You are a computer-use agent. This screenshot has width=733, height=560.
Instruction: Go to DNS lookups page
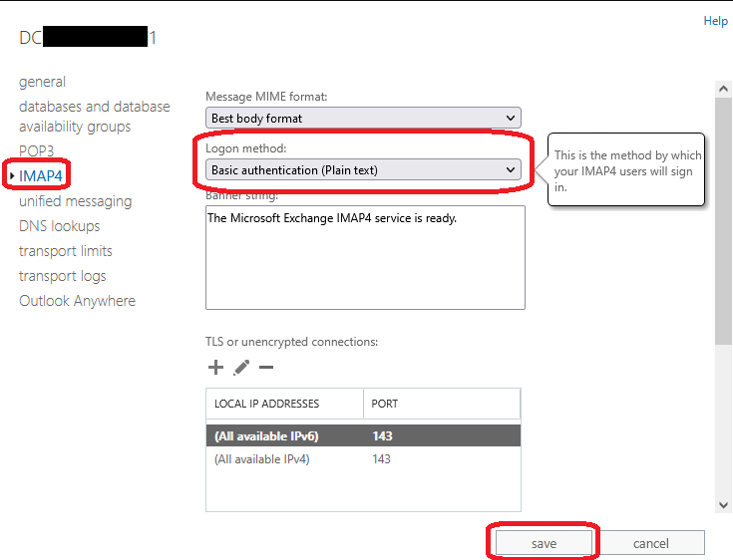(60, 226)
